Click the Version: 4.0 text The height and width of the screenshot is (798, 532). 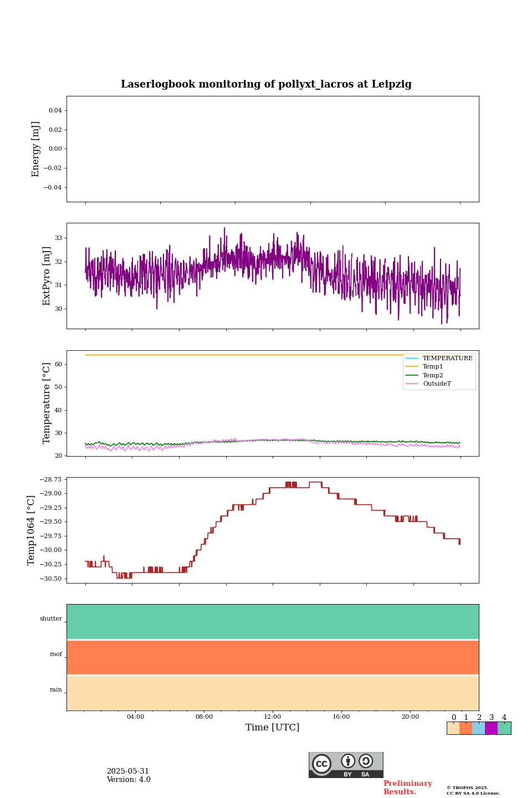[x=129, y=780]
